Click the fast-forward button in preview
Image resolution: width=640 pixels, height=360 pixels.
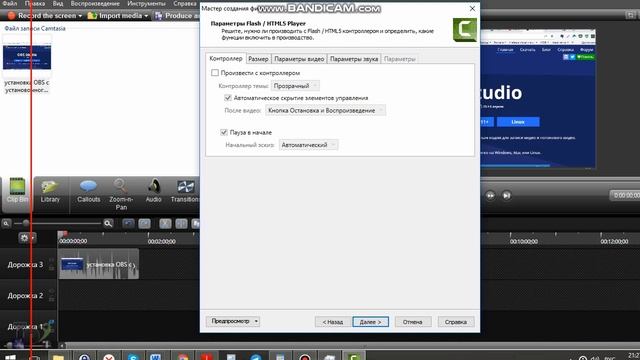coord(490,196)
